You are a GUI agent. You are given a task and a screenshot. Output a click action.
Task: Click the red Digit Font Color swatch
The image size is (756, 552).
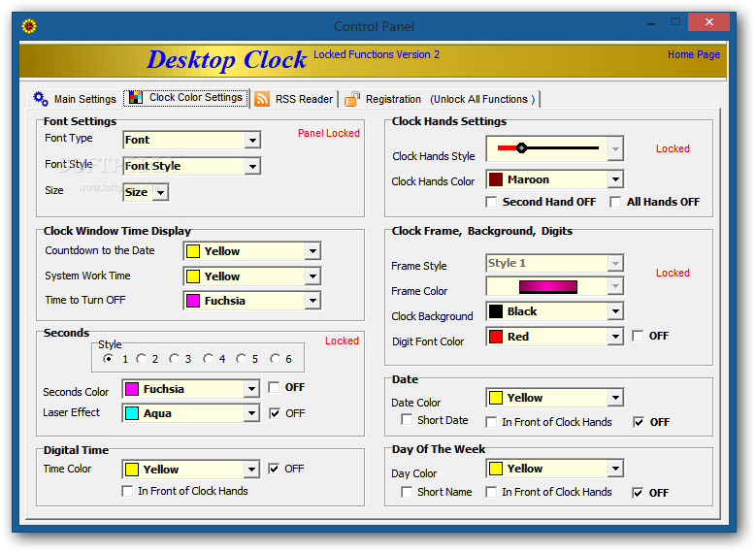tap(496, 337)
